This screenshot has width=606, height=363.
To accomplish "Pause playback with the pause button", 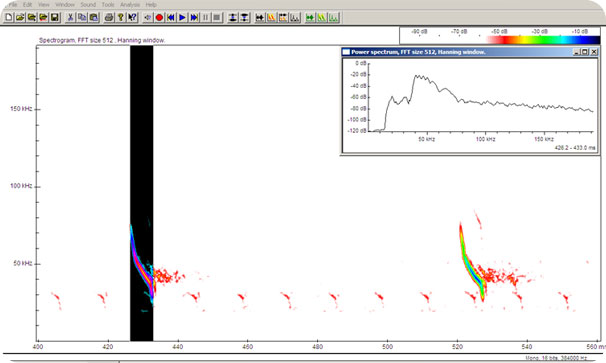I will (206, 17).
